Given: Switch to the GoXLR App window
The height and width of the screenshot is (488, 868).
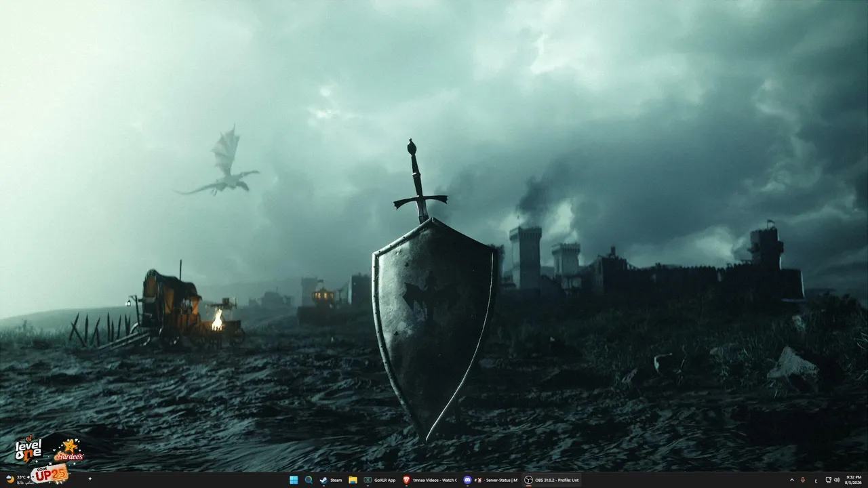Looking at the screenshot, I should (380, 480).
